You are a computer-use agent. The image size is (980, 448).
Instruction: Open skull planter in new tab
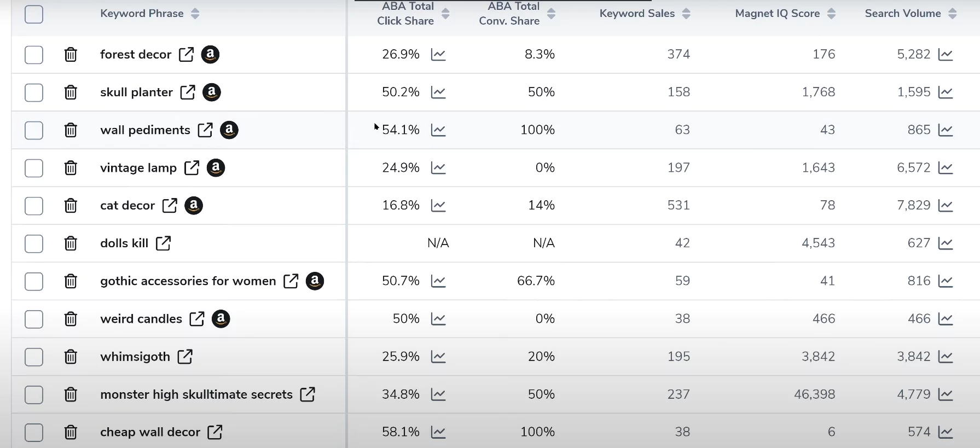pyautogui.click(x=188, y=92)
